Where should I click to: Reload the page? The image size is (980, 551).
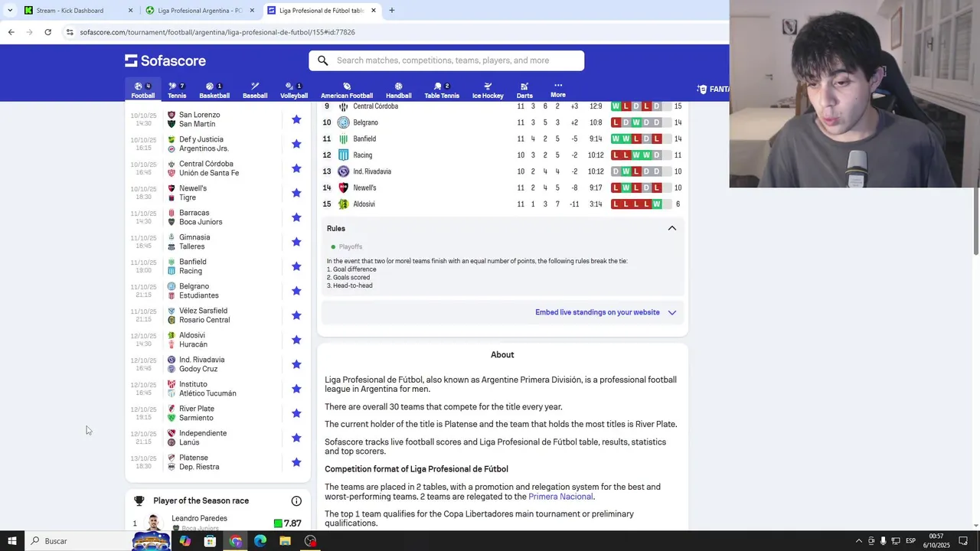coord(47,32)
